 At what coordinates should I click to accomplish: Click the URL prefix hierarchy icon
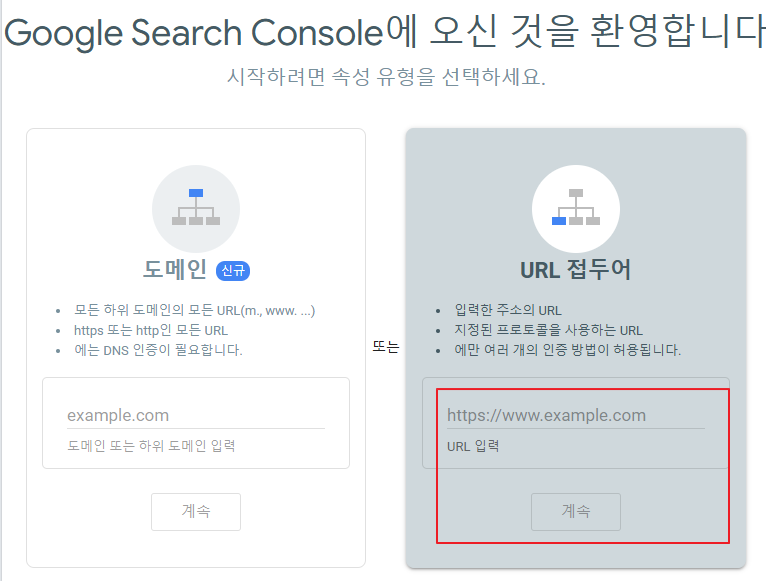(575, 209)
